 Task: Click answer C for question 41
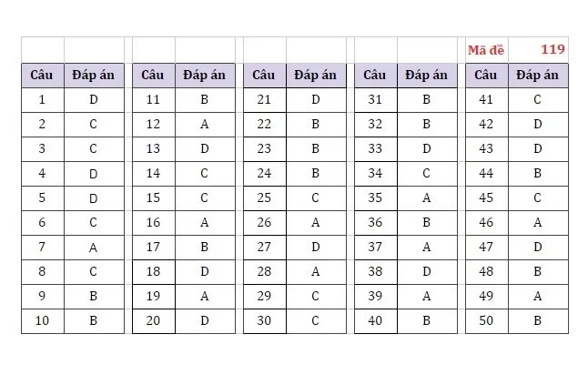click(538, 100)
